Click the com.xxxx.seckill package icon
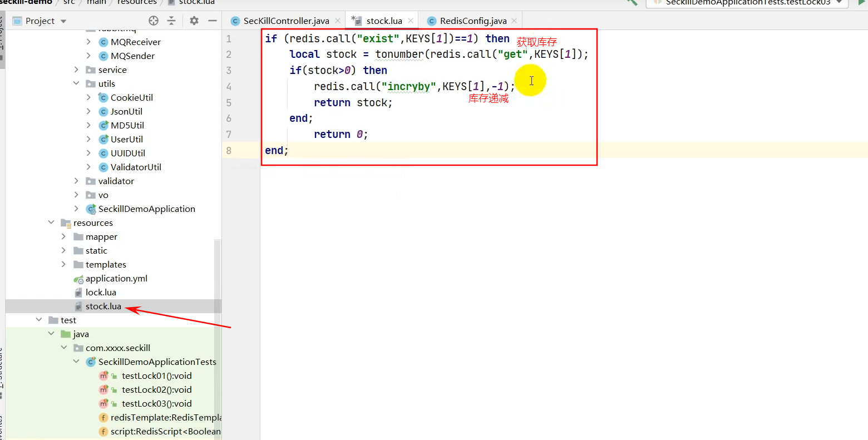 click(x=78, y=348)
